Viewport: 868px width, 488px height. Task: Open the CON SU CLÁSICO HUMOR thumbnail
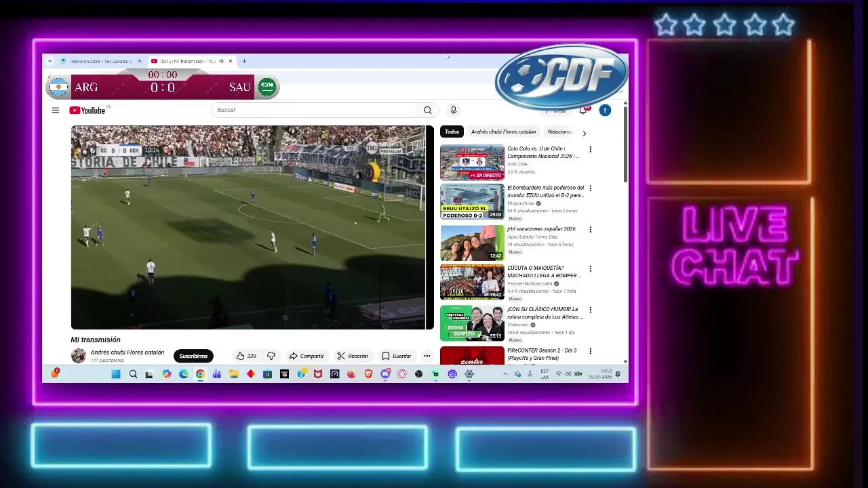472,323
